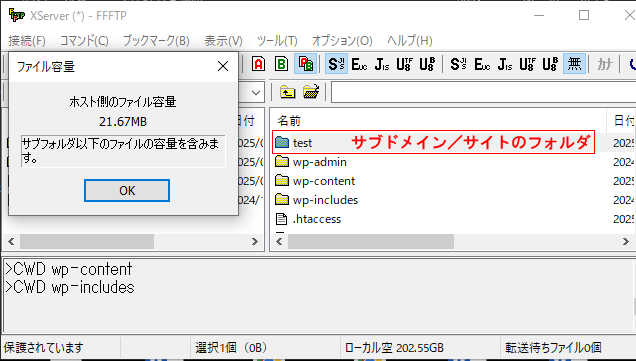
Task: Close the ファイル容量 dialog with X
Action: (x=223, y=66)
